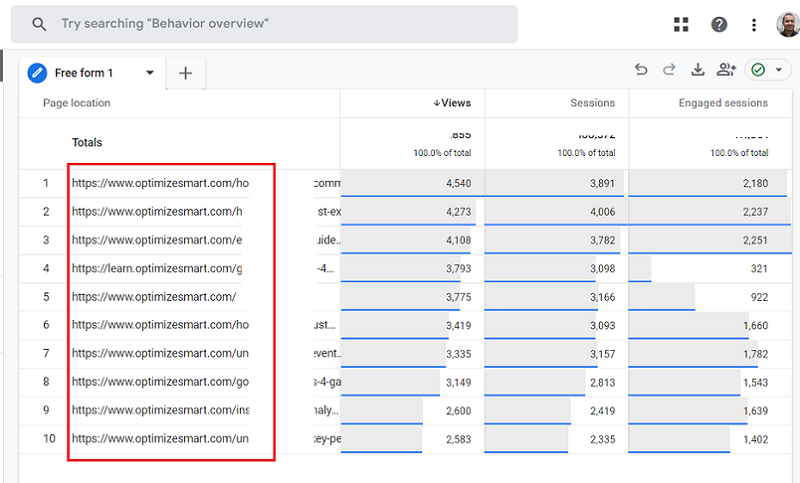This screenshot has height=483, width=800.
Task: Click the blue pencil edit icon on tab
Action: [37, 73]
